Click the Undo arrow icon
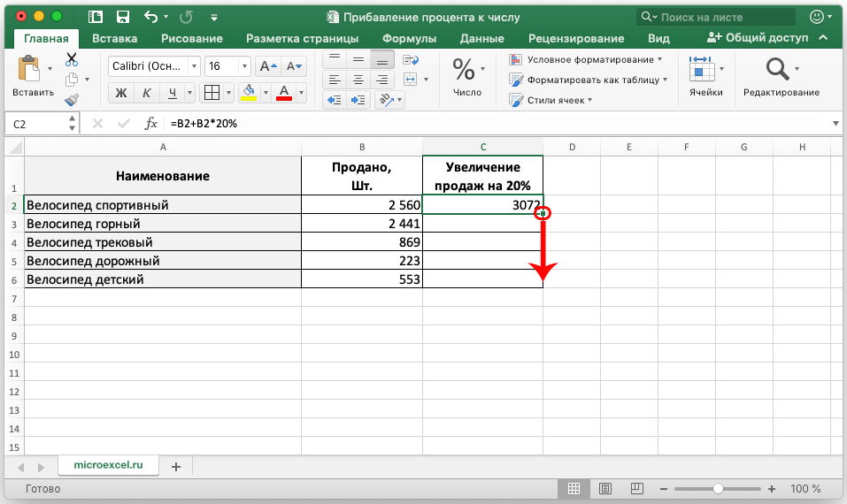847x504 pixels. click(x=150, y=17)
